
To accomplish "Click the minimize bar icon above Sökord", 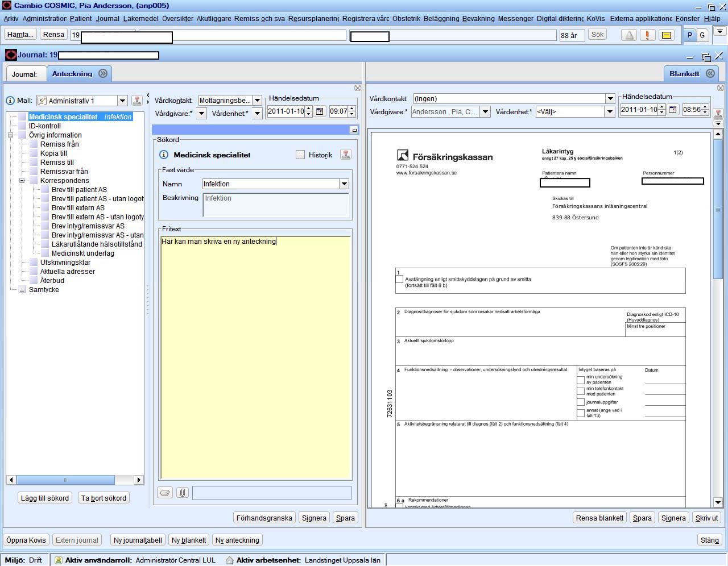I will [354, 130].
